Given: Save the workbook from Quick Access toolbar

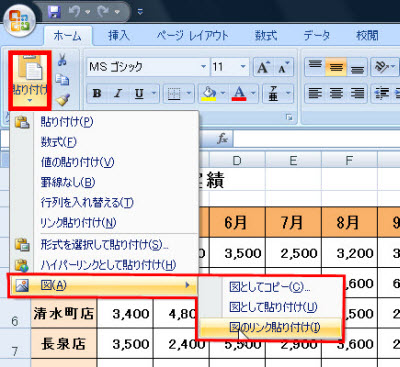Looking at the screenshot, I should [54, 12].
